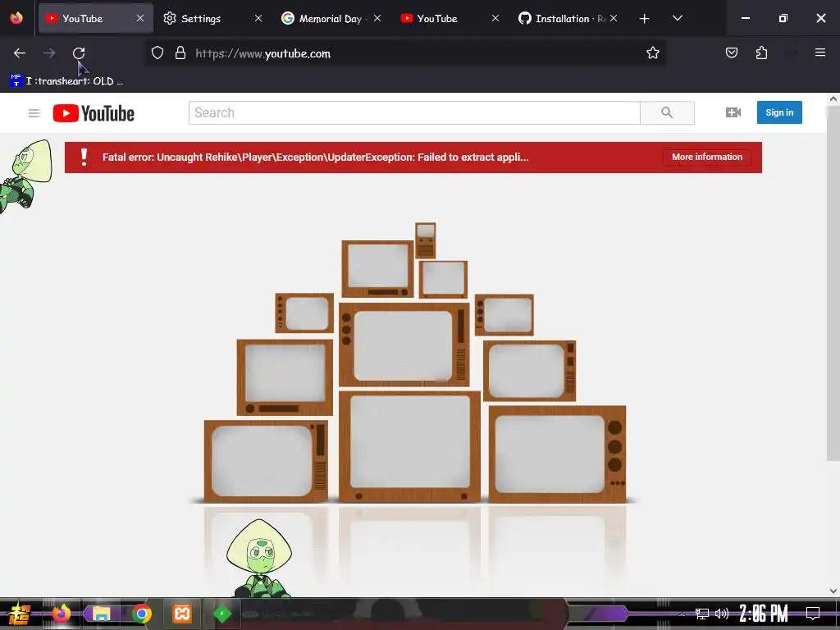Open the YouTube guide menu icon
Viewport: 840px width, 630px height.
34,113
